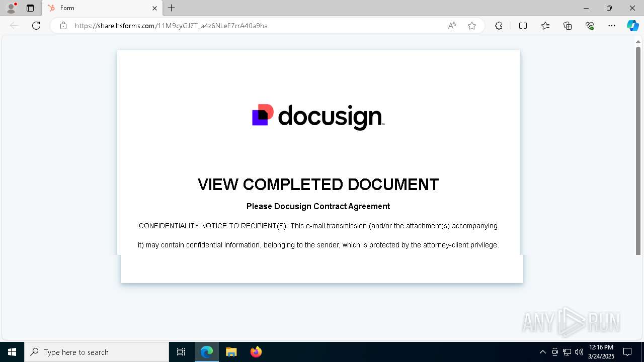Open the Edge profile icon
644x362 pixels.
[11, 8]
